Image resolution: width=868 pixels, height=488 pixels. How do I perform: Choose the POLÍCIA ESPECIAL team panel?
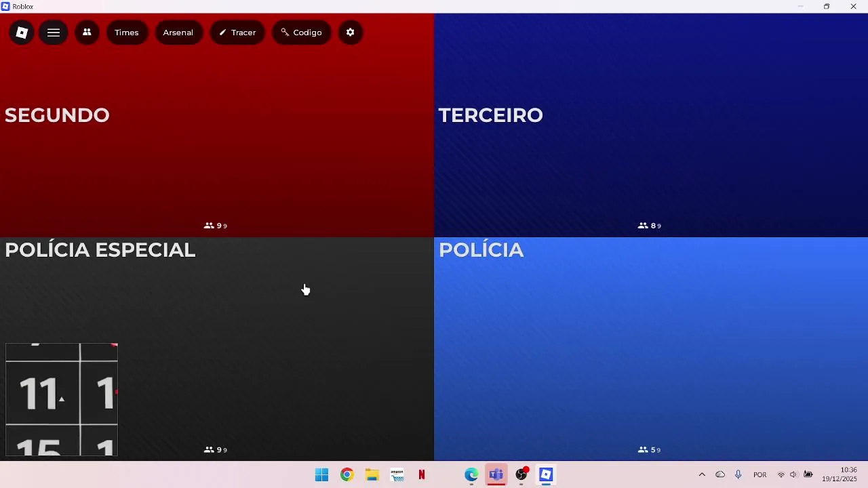coord(217,349)
